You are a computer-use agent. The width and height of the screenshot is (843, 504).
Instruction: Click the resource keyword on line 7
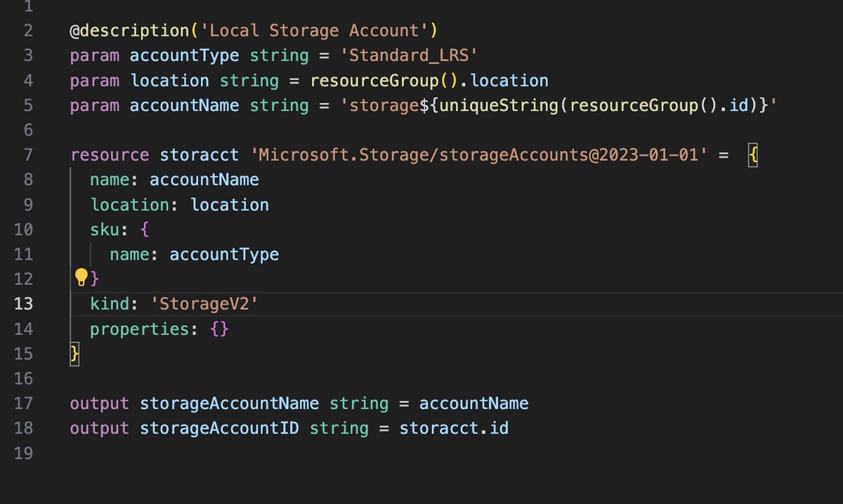click(x=110, y=154)
